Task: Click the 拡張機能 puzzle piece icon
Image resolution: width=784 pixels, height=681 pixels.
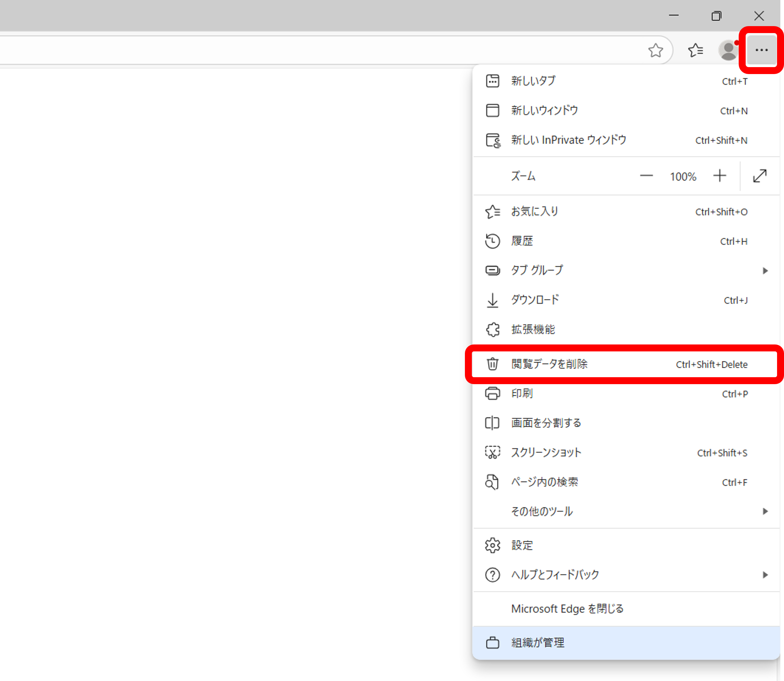Action: (x=492, y=330)
